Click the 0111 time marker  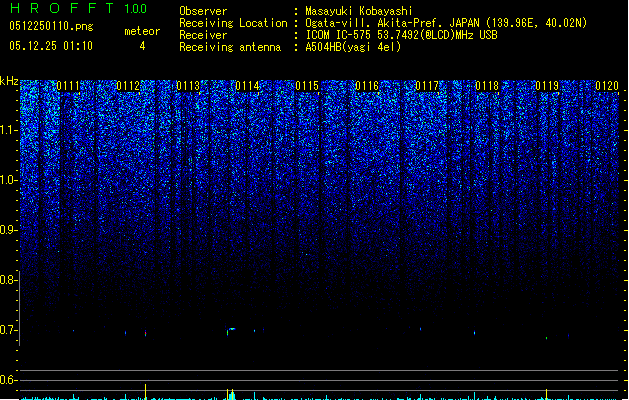tap(68, 86)
